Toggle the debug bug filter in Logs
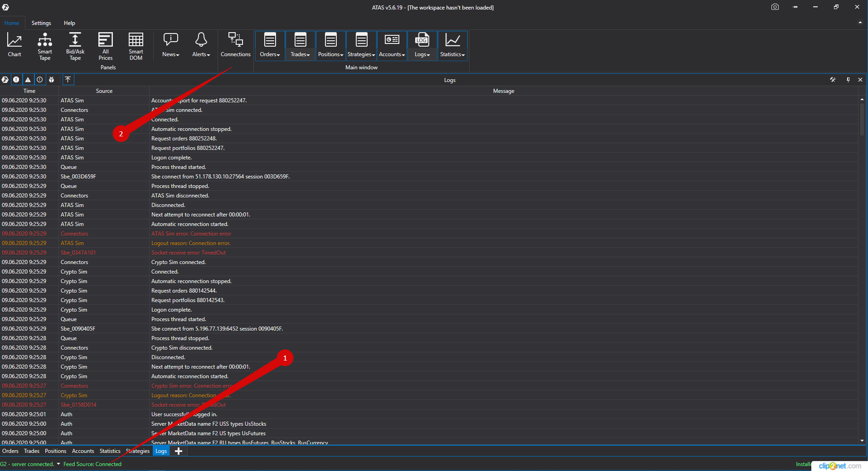This screenshot has width=868, height=471. click(52, 80)
